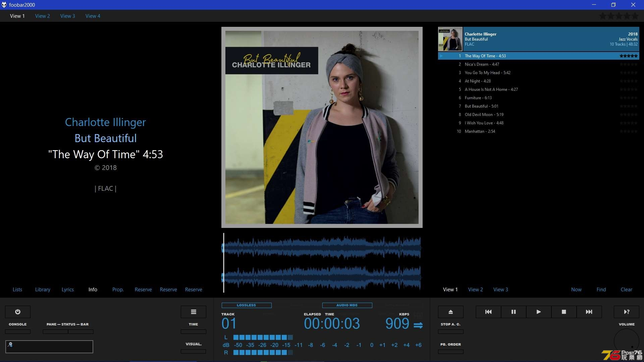Toggle the PANE left switch
The height and width of the screenshot is (362, 644).
click(55, 331)
